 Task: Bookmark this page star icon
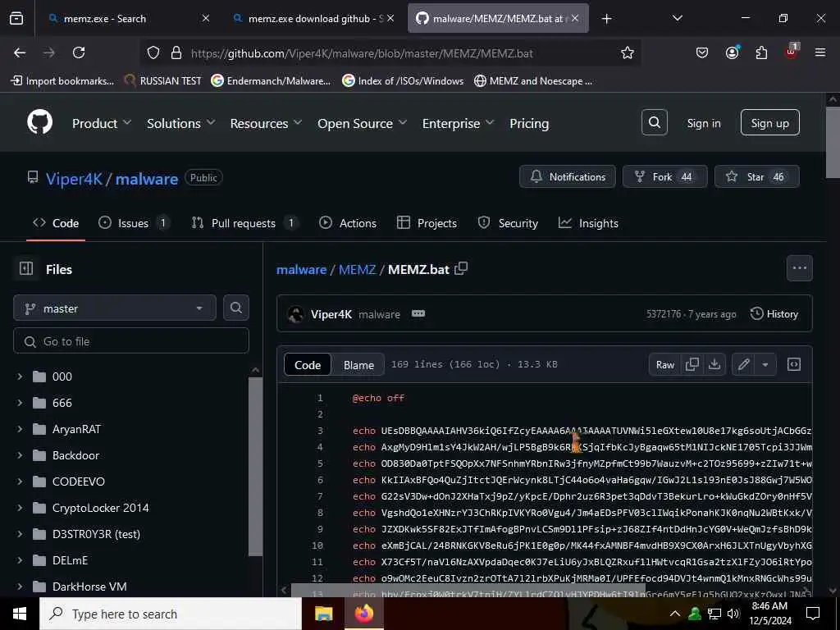628,52
